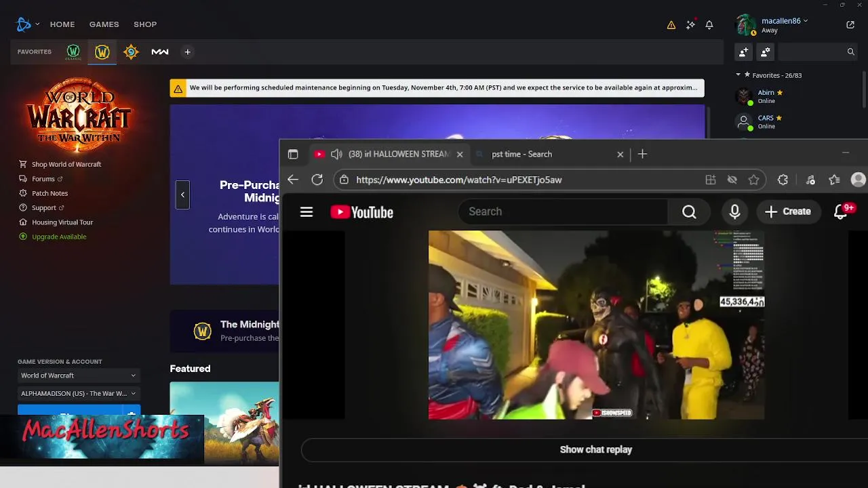Add a game to favorites bar
868x488 pixels.
[x=188, y=52]
